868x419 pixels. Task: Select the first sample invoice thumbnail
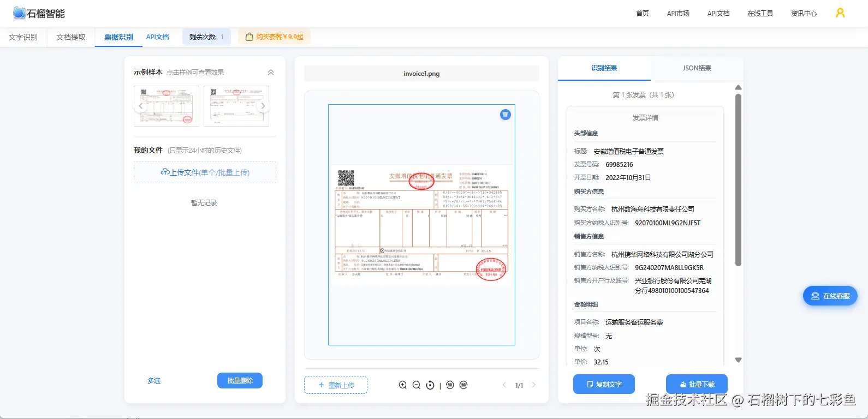[167, 106]
